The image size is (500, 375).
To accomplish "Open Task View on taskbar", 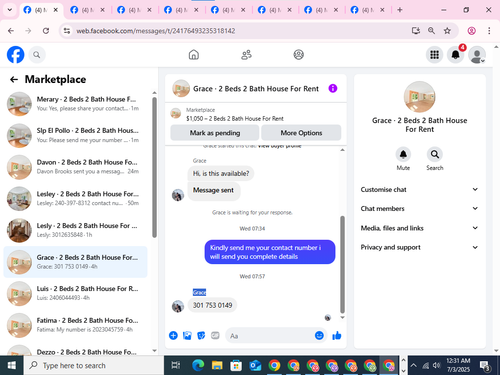I will tap(176, 366).
